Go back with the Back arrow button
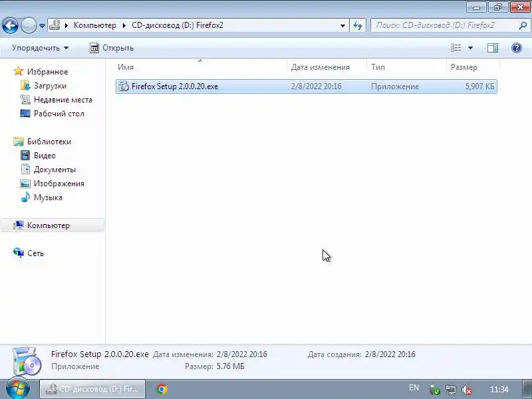 pos(10,25)
